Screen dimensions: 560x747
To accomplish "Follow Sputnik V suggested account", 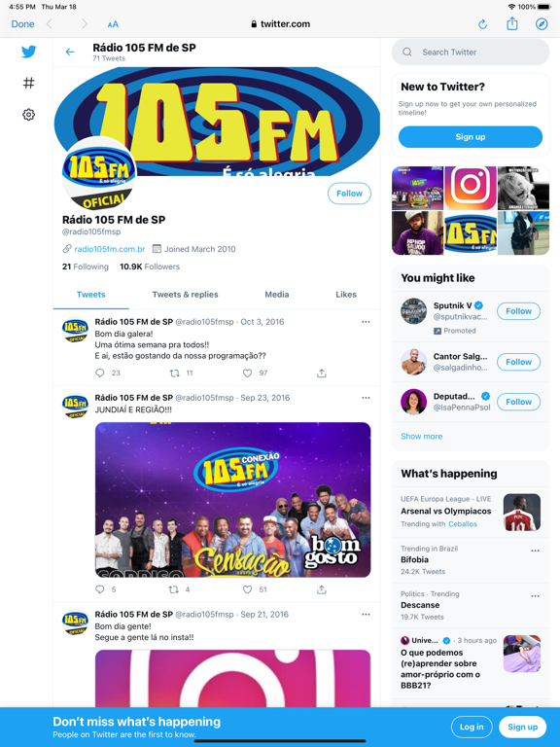I will pyautogui.click(x=518, y=311).
